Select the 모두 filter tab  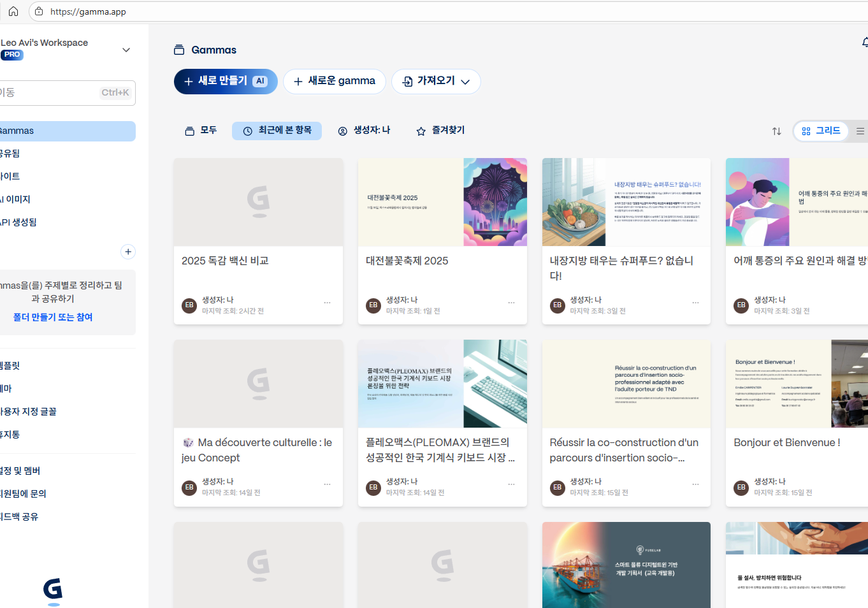pos(201,131)
